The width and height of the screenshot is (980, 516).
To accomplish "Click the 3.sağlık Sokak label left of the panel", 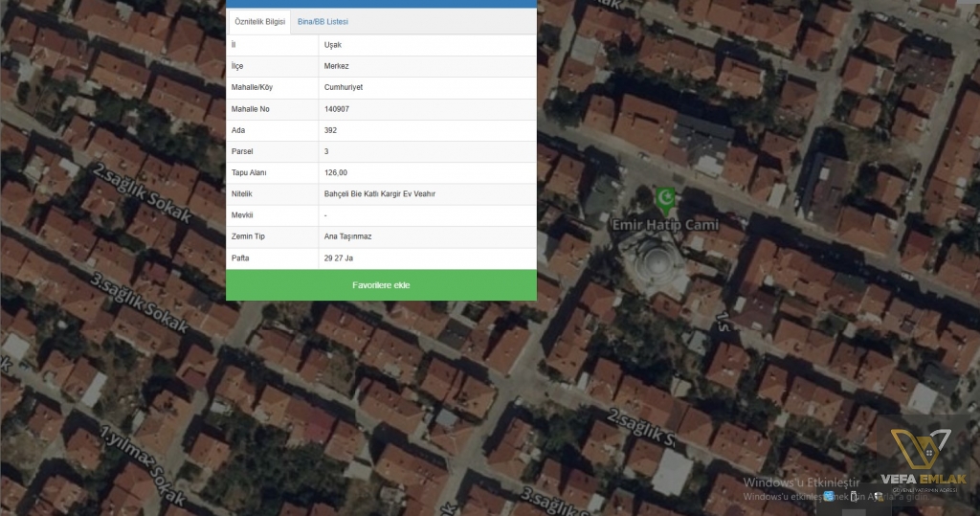I will click(x=139, y=303).
